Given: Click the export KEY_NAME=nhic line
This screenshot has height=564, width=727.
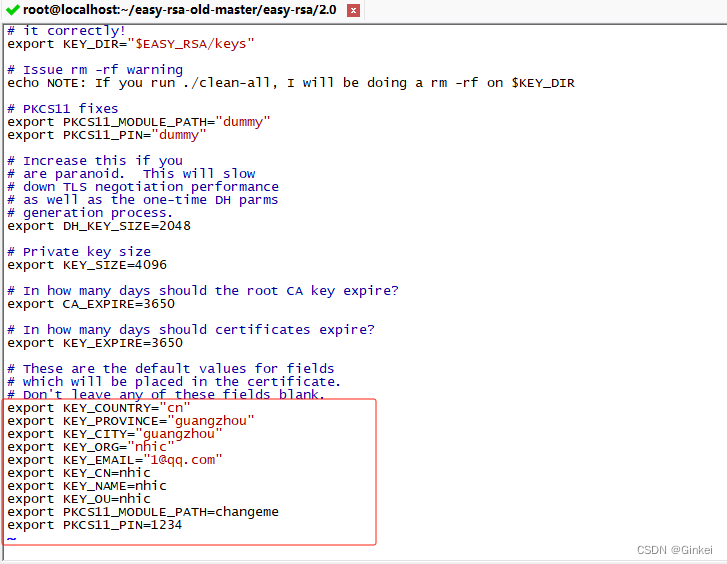Looking at the screenshot, I should coord(87,486).
